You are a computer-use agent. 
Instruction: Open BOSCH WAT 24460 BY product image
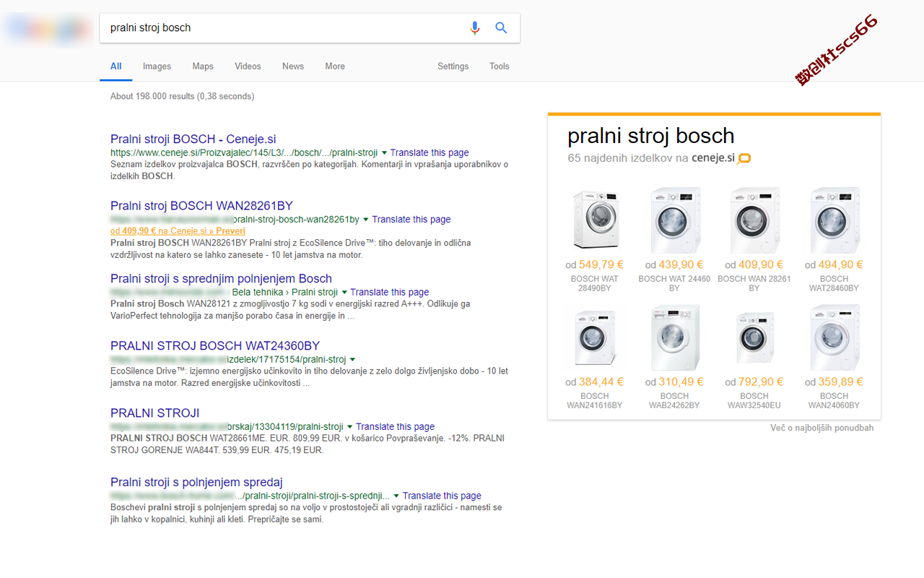(674, 219)
